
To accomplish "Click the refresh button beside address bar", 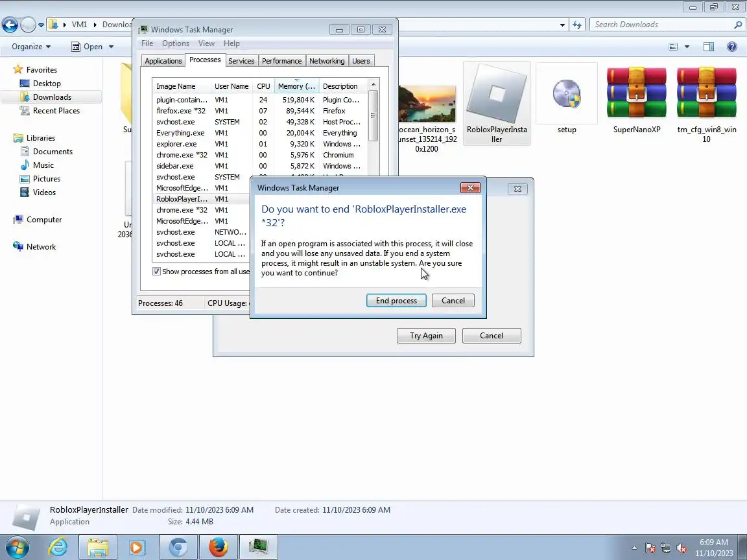I will 577,25.
